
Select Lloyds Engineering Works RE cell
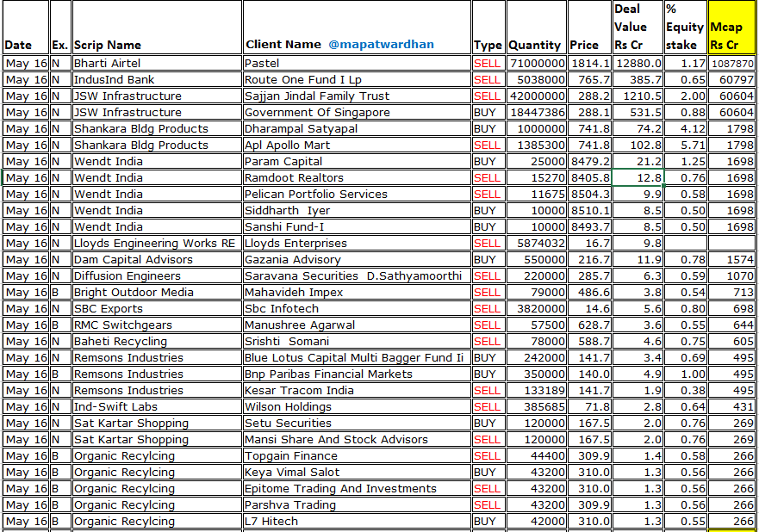coord(157,244)
